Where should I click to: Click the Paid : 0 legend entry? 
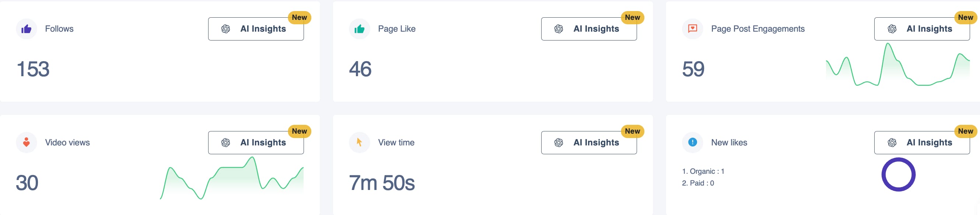pos(698,183)
